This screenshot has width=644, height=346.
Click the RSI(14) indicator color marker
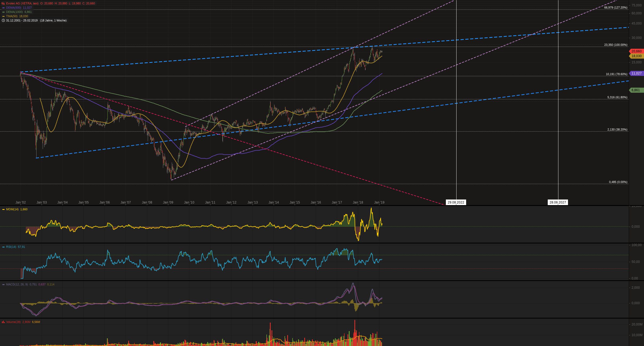point(3,247)
